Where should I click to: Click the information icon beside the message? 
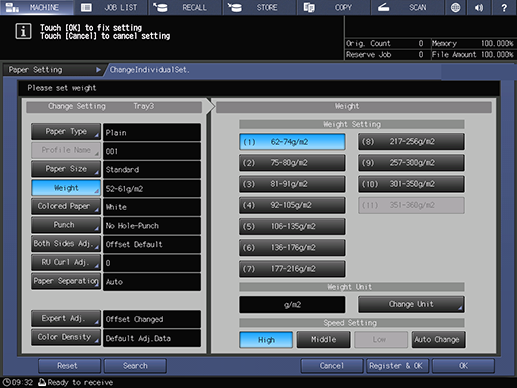[x=23, y=32]
